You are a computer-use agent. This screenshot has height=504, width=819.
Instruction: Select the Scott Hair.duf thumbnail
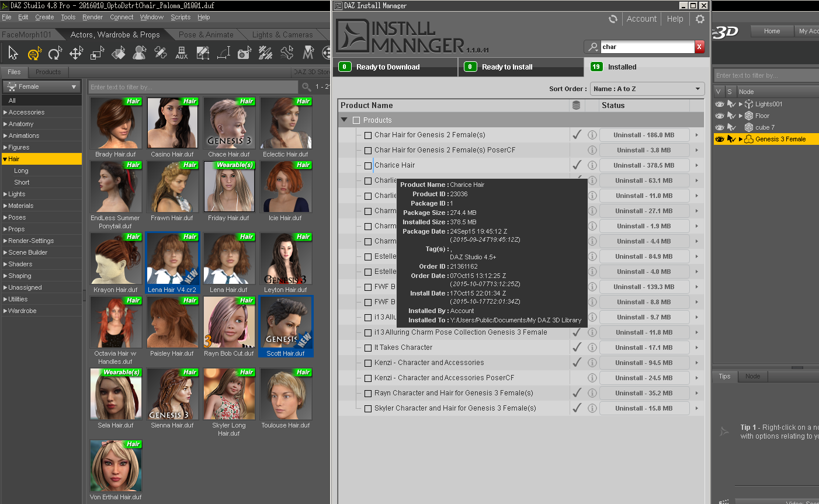286,326
